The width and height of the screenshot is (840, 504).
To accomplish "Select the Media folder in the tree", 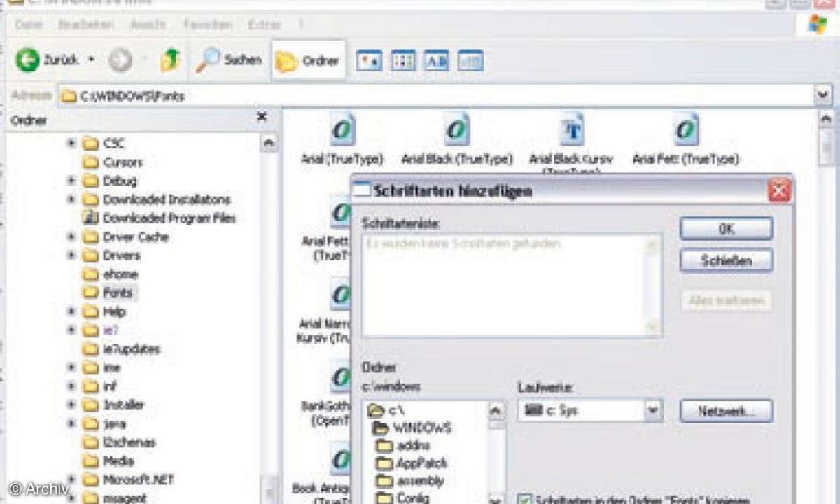I will tap(118, 461).
